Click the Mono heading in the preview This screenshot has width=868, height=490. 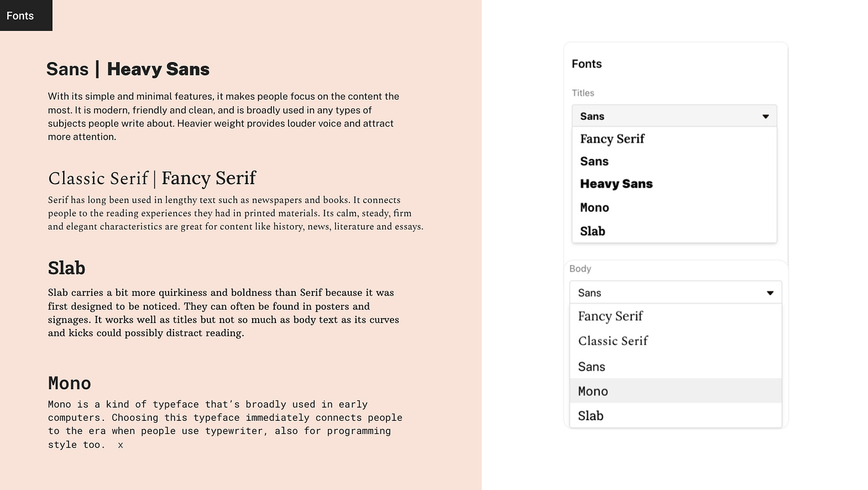click(69, 383)
